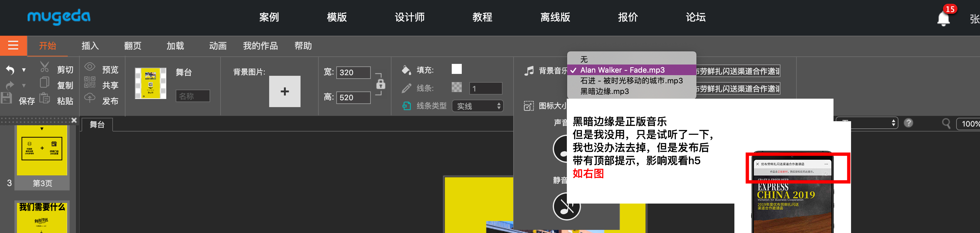Click the redo arrow icon
The image size is (980, 233).
[10, 85]
